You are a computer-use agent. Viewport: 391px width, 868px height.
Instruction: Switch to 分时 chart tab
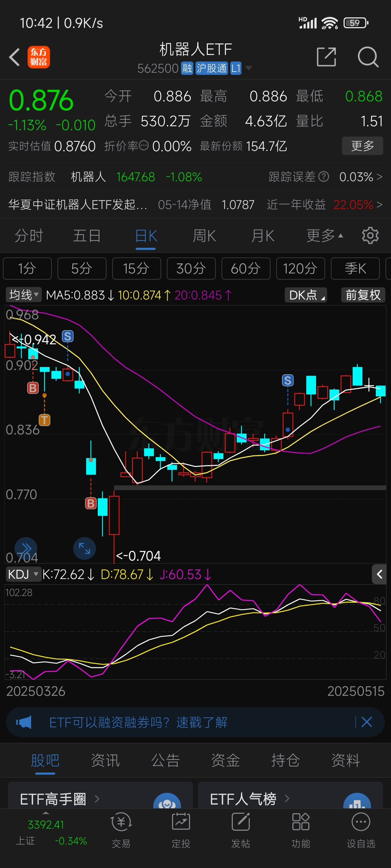(x=29, y=236)
